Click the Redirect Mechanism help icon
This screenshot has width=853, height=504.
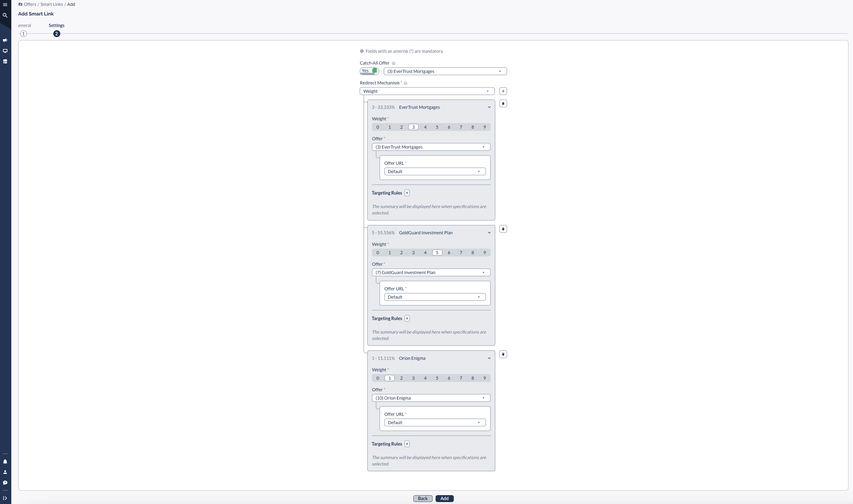405,83
